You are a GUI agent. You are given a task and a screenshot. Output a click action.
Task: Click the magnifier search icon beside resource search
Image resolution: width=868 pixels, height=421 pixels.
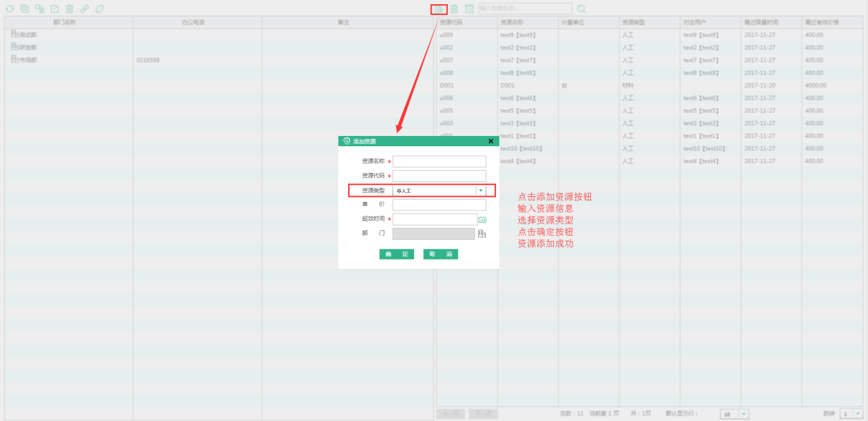581,9
